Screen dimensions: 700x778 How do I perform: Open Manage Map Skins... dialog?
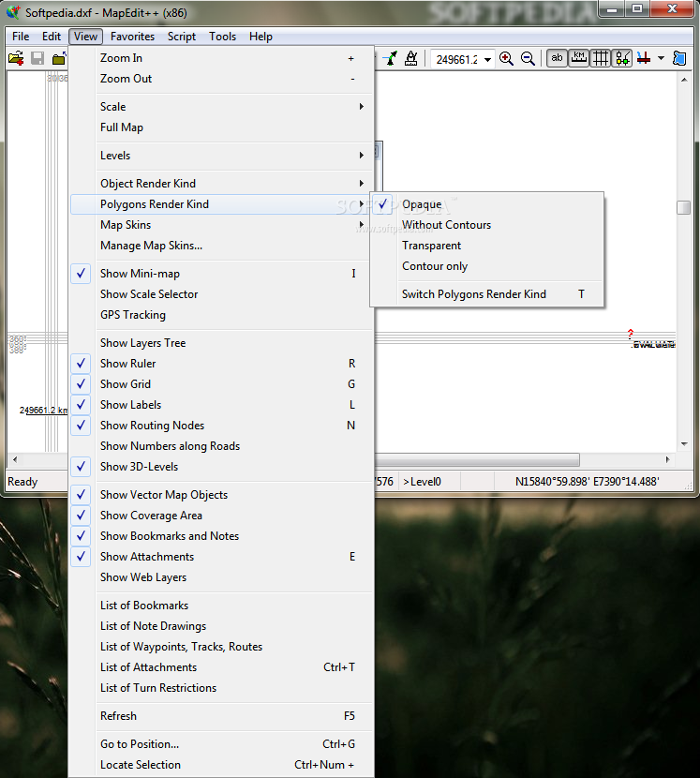coord(221,246)
